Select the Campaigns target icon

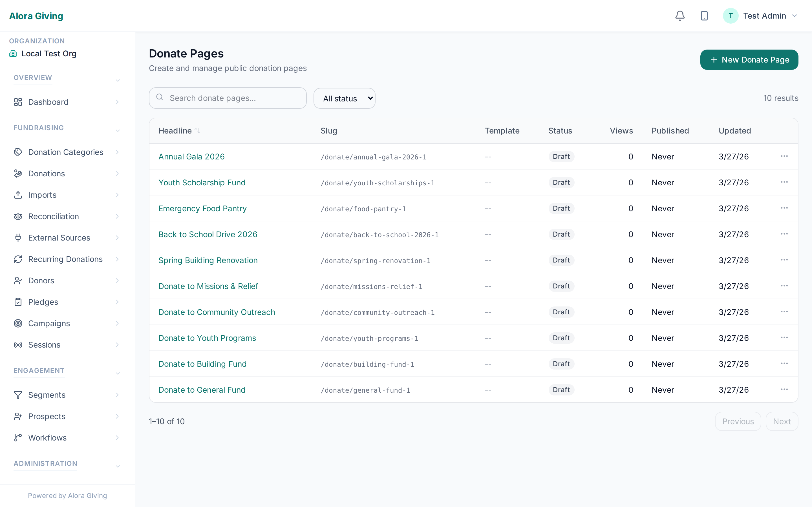[x=18, y=323]
